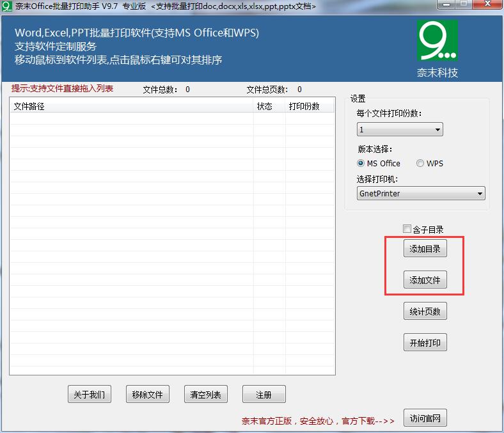Click the 添加文件 button
This screenshot has height=433, width=504.
(x=425, y=280)
